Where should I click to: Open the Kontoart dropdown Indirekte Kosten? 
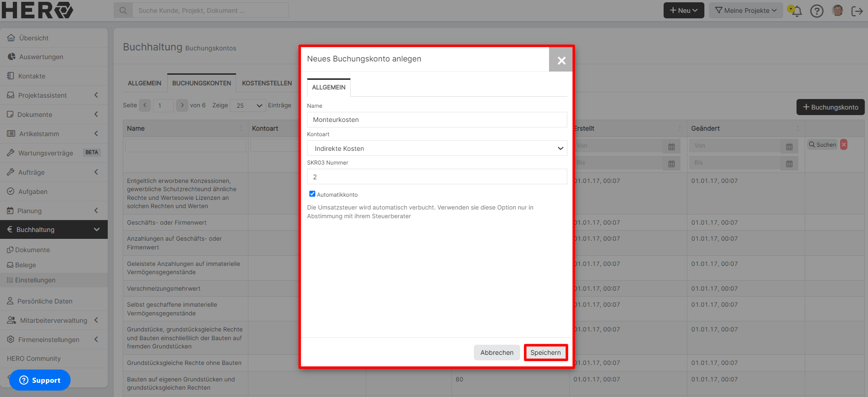[437, 148]
